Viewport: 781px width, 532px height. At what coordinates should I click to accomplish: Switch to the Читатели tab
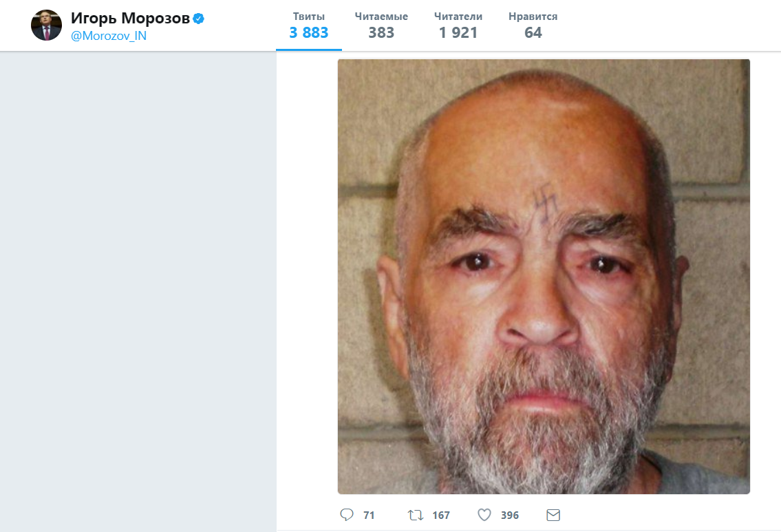[458, 25]
